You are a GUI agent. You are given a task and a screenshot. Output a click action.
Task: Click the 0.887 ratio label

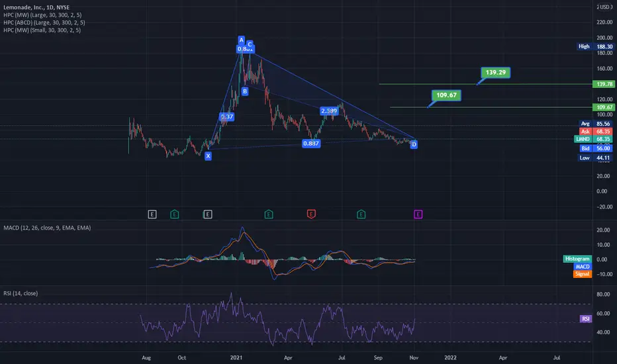click(x=311, y=143)
